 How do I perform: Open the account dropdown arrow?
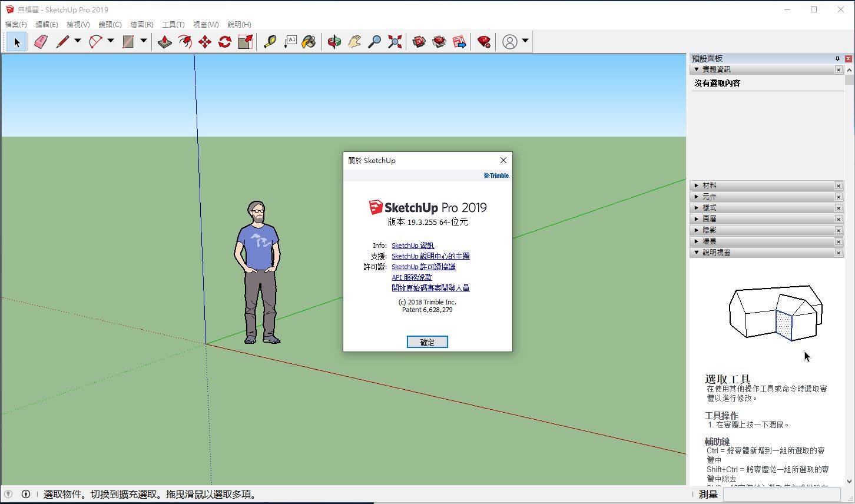pos(525,41)
